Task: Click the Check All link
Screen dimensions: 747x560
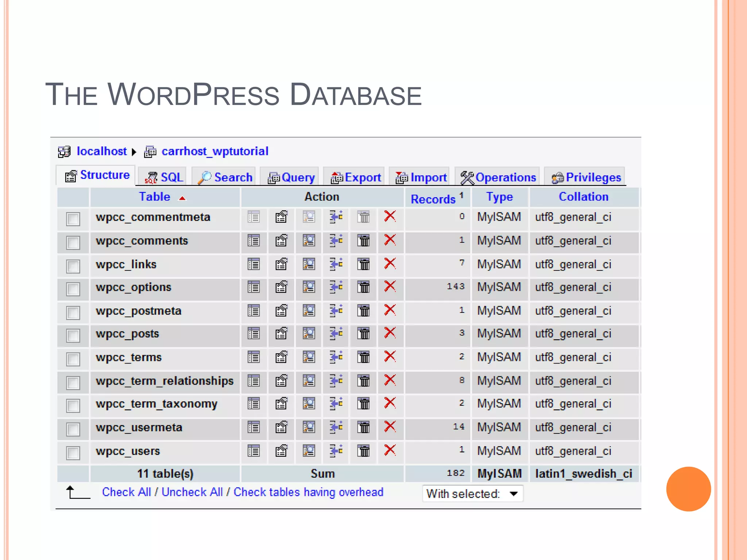Action: coord(126,492)
